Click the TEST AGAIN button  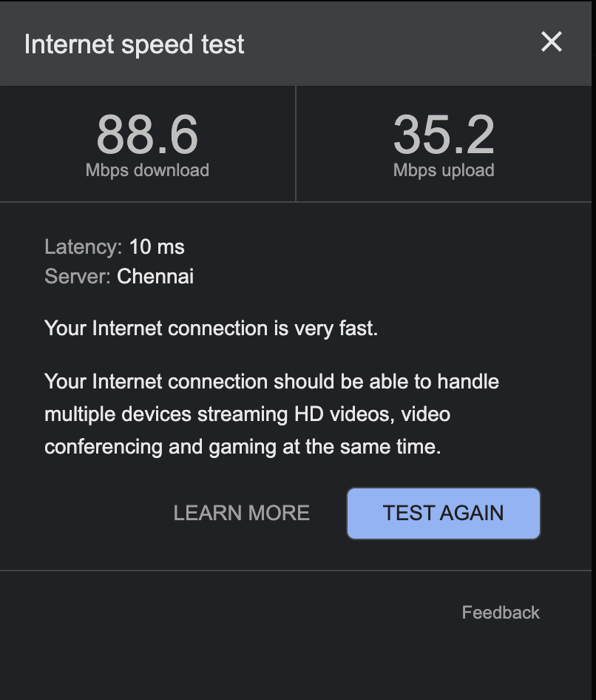pyautogui.click(x=444, y=513)
